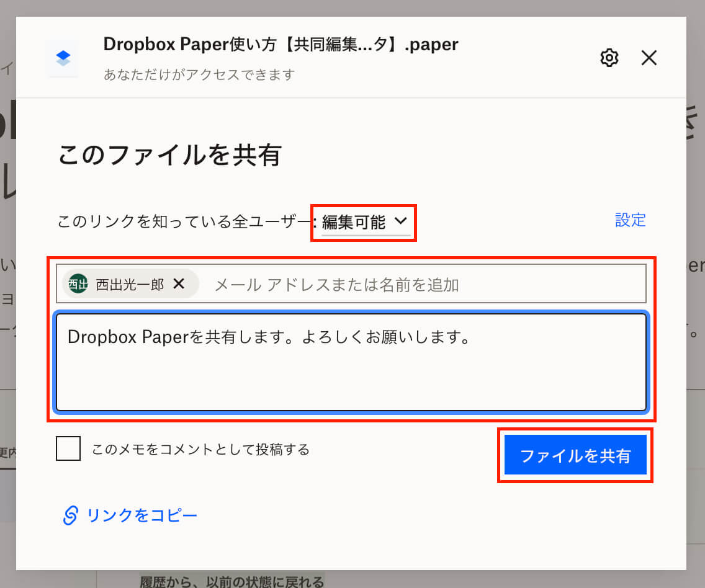Image resolution: width=705 pixels, height=588 pixels.
Task: Open the 編集可能 permission dropdown
Action: [x=365, y=222]
